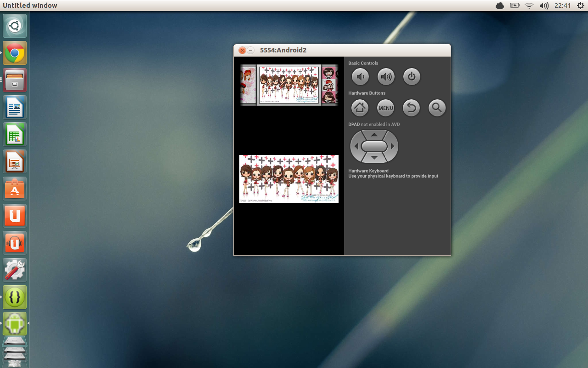
Task: Click the DPAD center select button
Action: [x=374, y=146]
